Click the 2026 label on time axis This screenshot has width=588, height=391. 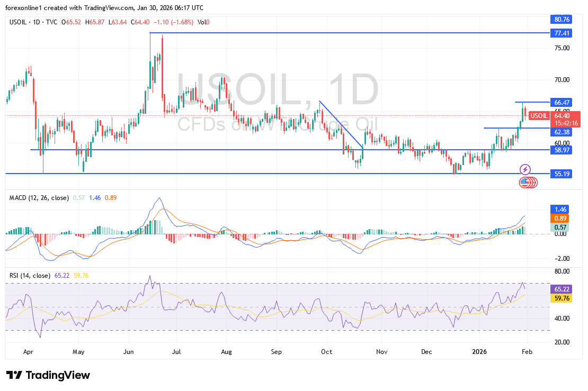click(480, 351)
